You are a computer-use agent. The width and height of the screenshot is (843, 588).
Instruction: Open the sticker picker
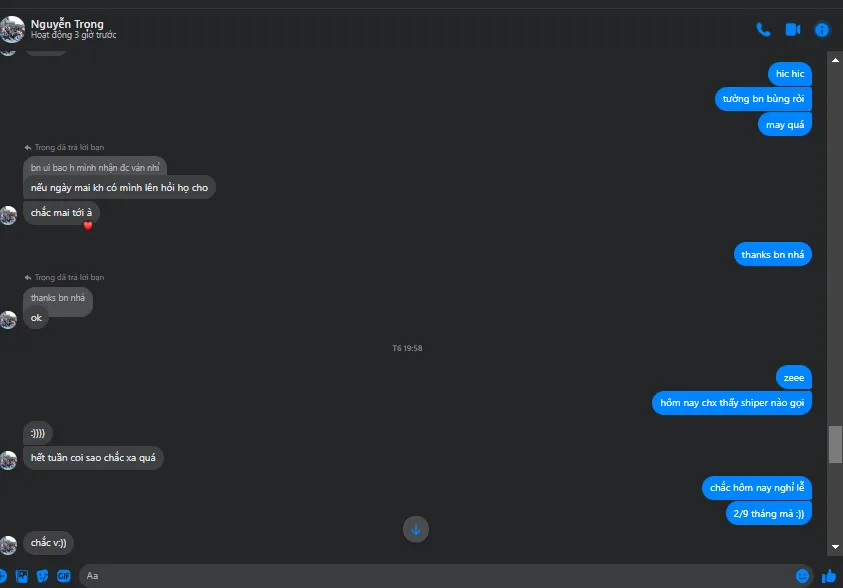click(42, 576)
